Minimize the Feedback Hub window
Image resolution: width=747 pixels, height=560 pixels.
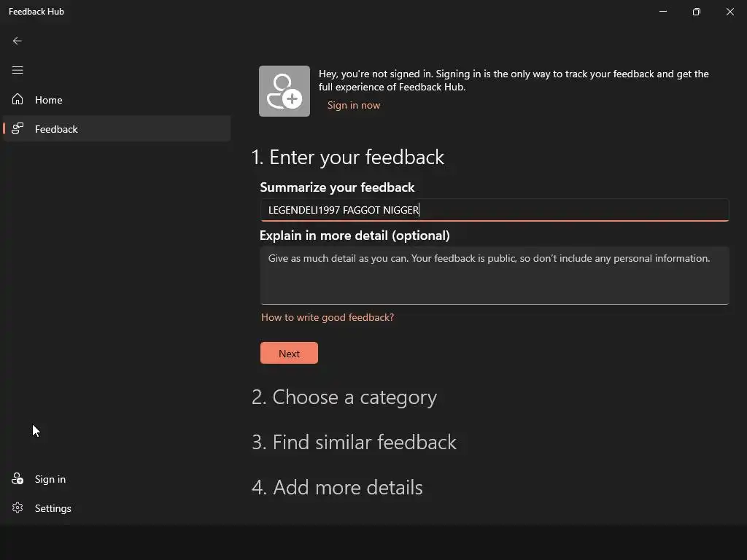coord(663,12)
